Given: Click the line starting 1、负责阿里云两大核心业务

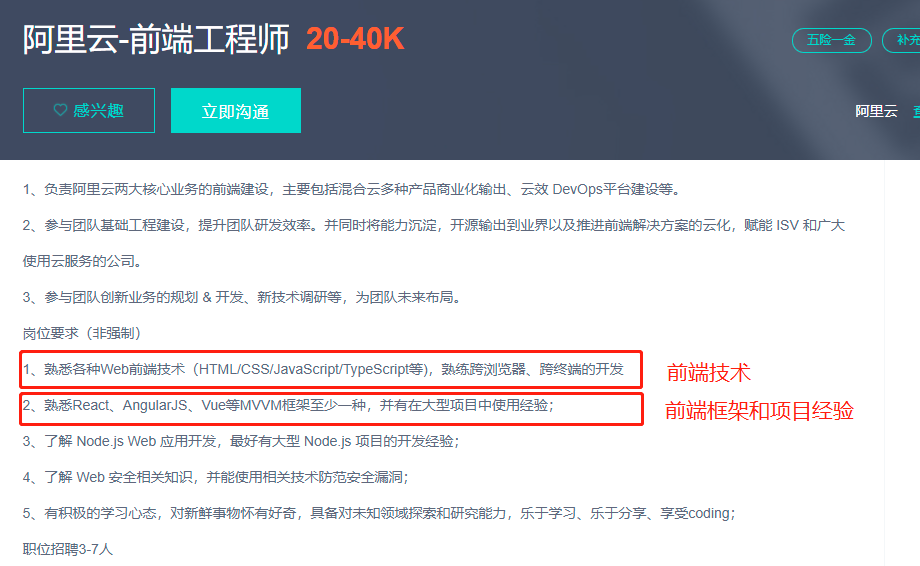Looking at the screenshot, I should click(352, 189).
